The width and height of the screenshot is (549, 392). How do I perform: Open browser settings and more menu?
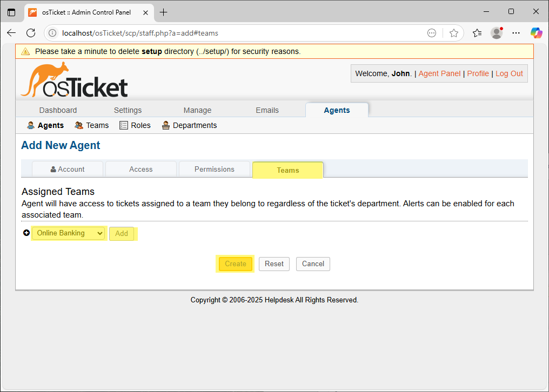pos(516,33)
